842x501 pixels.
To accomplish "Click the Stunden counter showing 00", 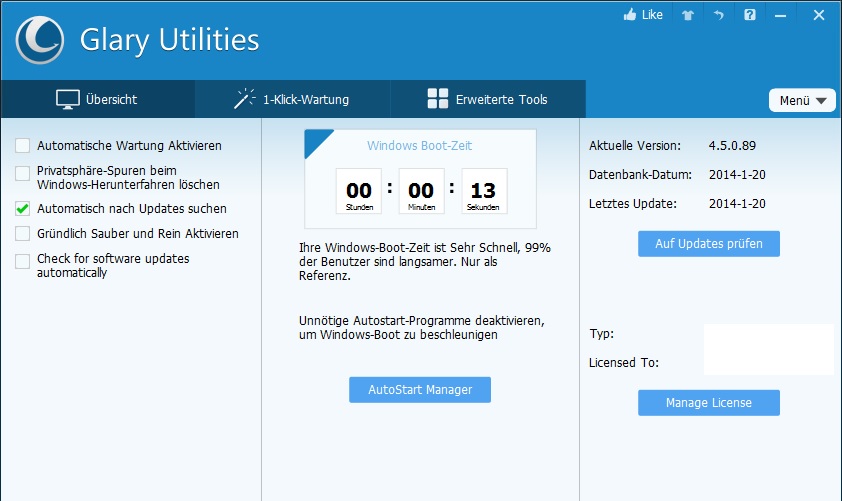I will click(359, 191).
